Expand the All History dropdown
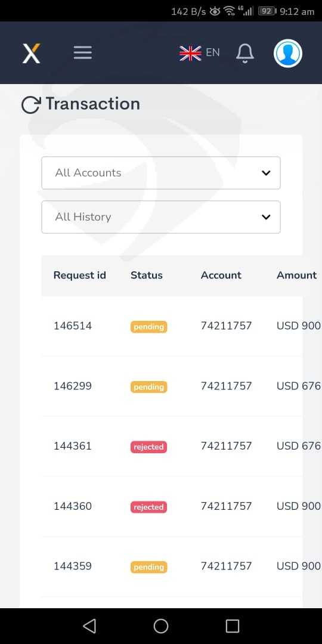This screenshot has width=322, height=644. coord(161,217)
